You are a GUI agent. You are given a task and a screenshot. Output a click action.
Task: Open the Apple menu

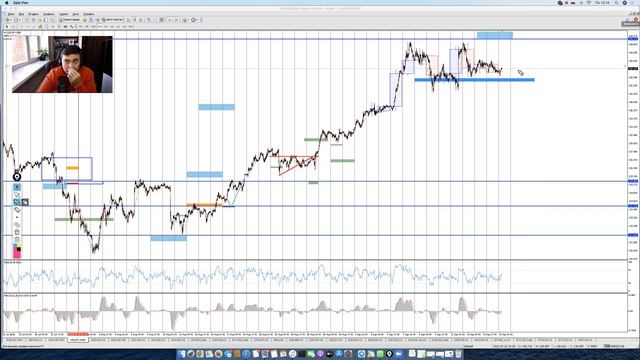click(7, 3)
